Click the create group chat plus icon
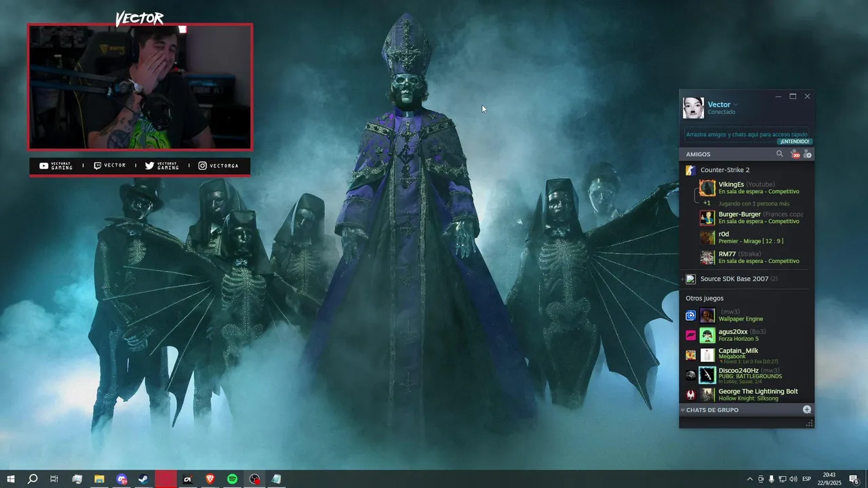Screen dimensions: 868x488 (807, 409)
